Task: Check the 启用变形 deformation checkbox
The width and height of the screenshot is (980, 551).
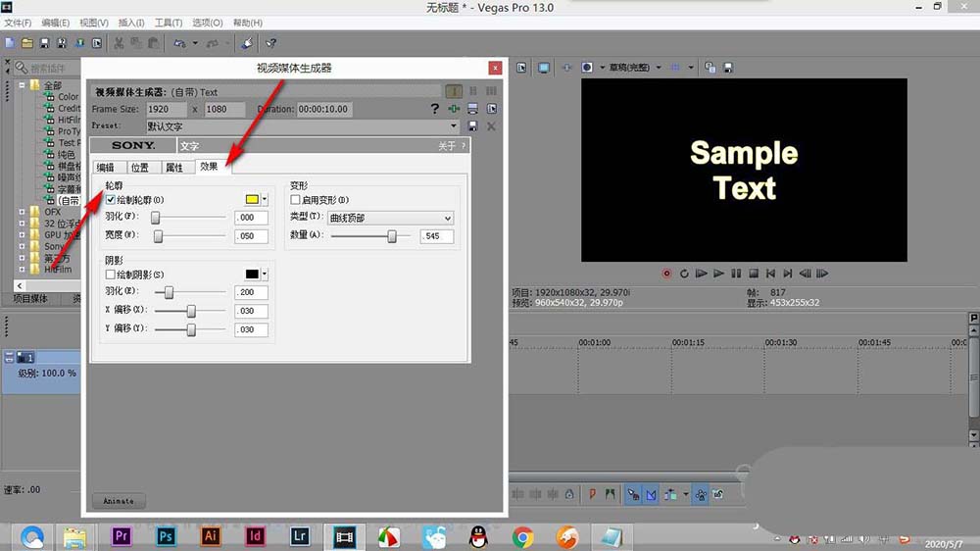Action: click(296, 200)
